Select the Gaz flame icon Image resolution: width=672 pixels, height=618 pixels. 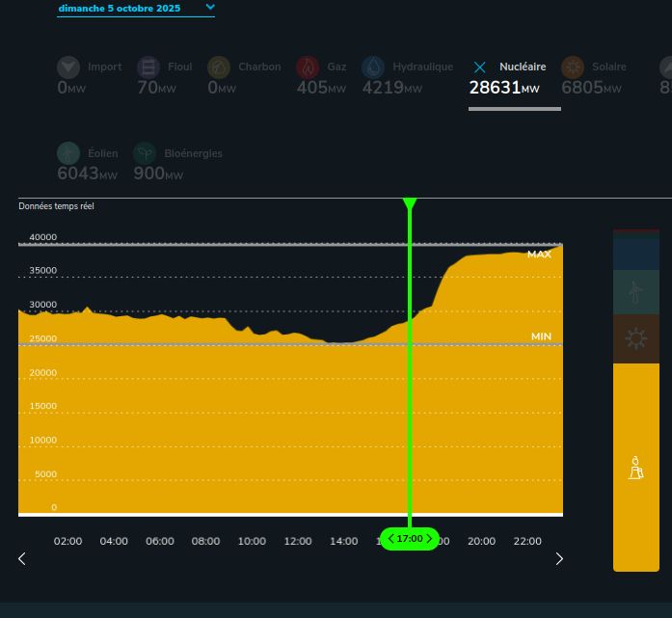pos(308,67)
